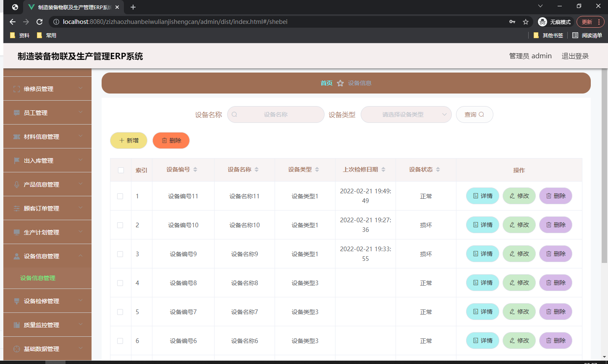Sort 上次检修日期 column using sort arrows
608x364 pixels.
(x=383, y=169)
